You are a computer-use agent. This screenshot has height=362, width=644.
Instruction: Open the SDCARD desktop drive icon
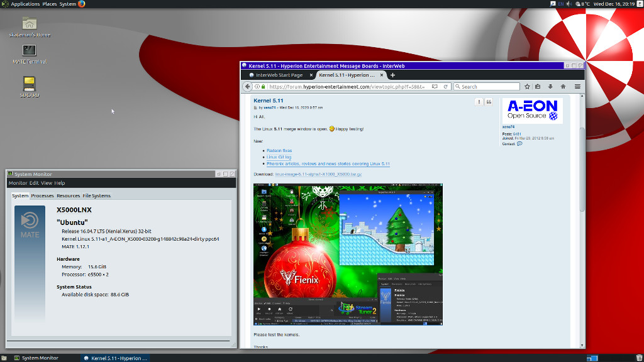30,87
